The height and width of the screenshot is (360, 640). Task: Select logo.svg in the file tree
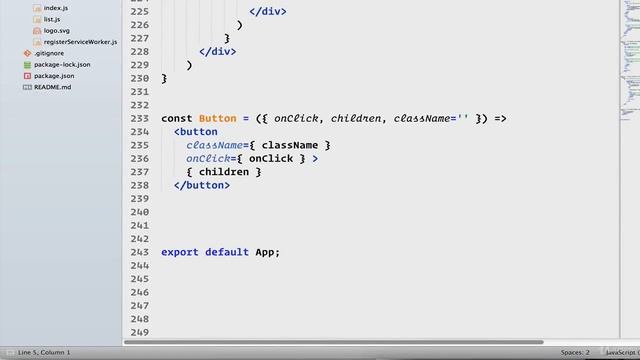56,31
